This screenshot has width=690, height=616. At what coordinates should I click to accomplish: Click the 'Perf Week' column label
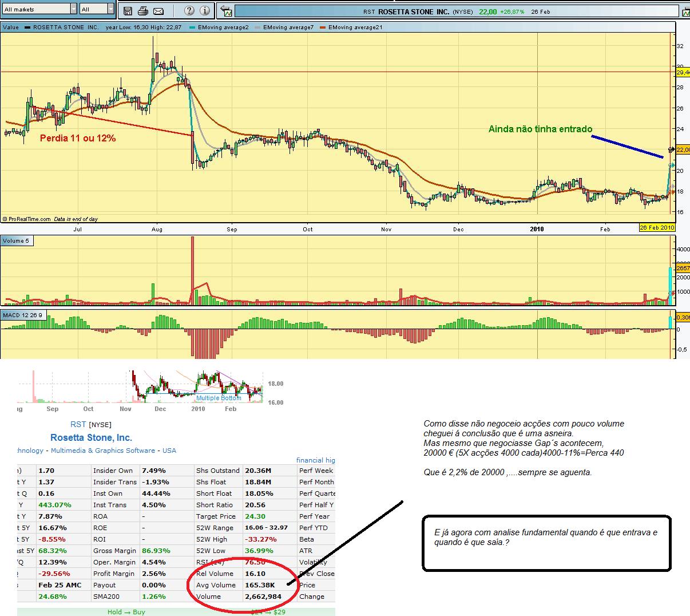click(316, 471)
